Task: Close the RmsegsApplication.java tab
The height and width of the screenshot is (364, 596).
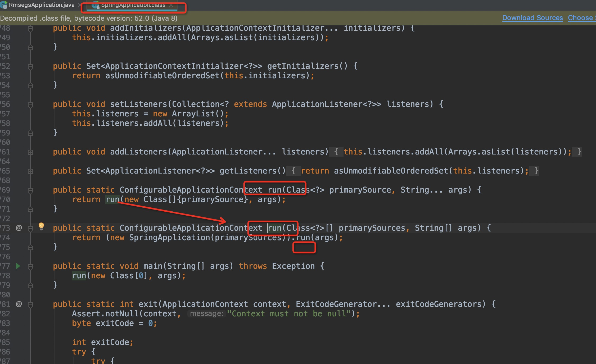Action: point(79,5)
